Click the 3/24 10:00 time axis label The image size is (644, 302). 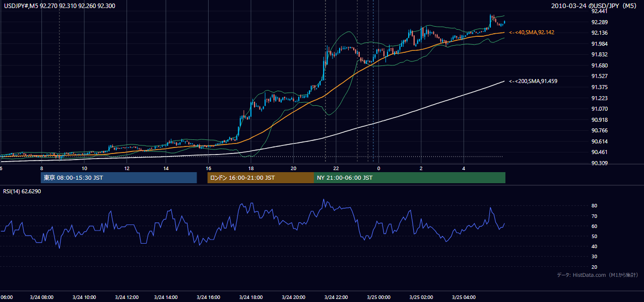pyautogui.click(x=84, y=297)
